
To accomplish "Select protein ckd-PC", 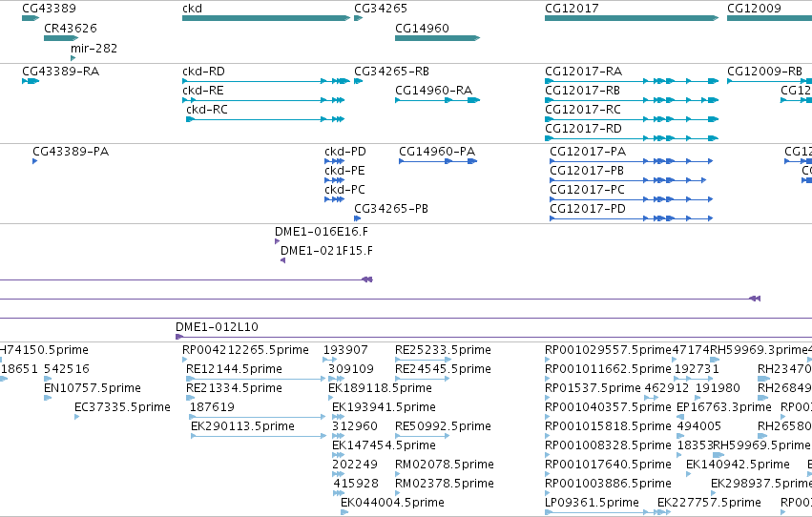I will tap(335, 199).
